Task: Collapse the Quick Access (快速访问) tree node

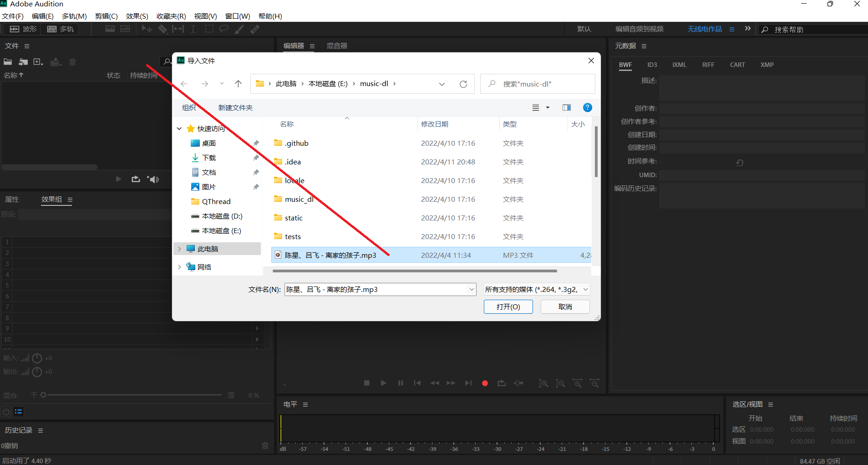Action: (x=179, y=129)
